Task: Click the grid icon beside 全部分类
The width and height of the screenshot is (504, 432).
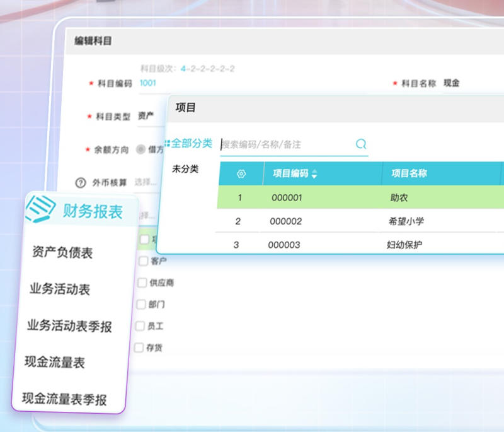Action: 167,143
